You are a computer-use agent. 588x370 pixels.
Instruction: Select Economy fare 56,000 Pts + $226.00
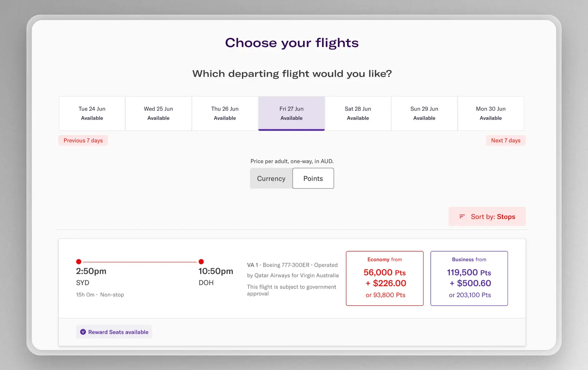[x=385, y=278]
